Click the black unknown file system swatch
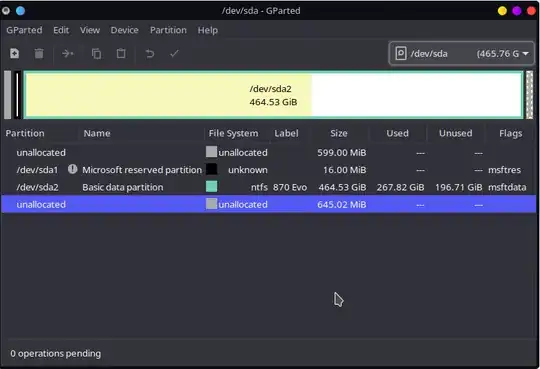Image resolution: width=540 pixels, height=369 pixels. [x=211, y=169]
